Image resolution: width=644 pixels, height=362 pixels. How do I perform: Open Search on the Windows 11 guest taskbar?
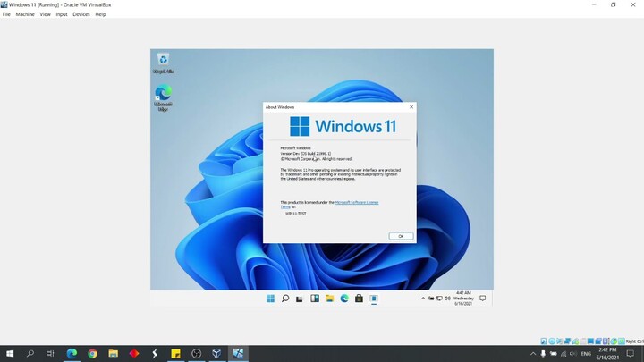pyautogui.click(x=285, y=299)
